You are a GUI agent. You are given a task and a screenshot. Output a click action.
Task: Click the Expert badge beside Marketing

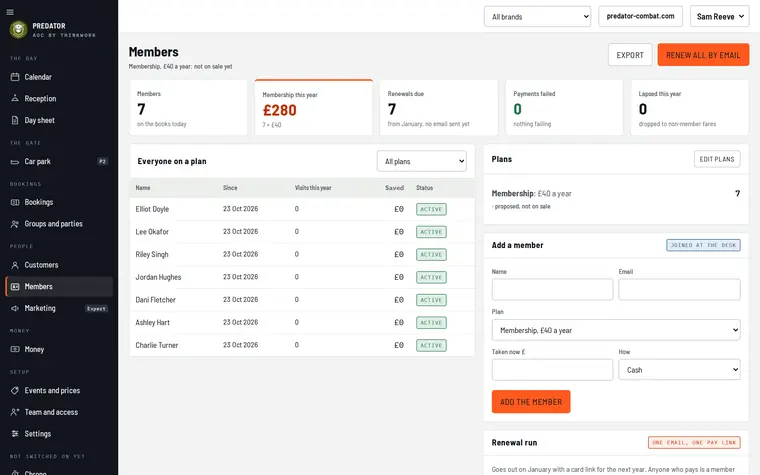pyautogui.click(x=96, y=308)
